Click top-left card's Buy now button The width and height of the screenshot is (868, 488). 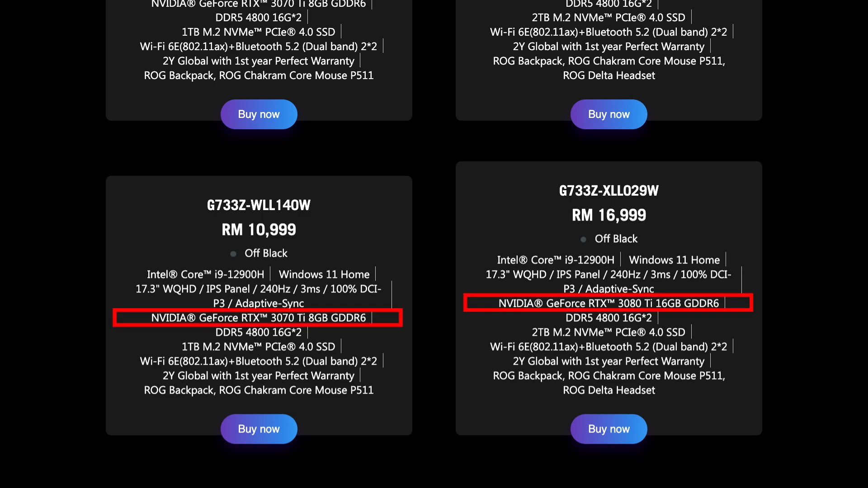point(259,114)
